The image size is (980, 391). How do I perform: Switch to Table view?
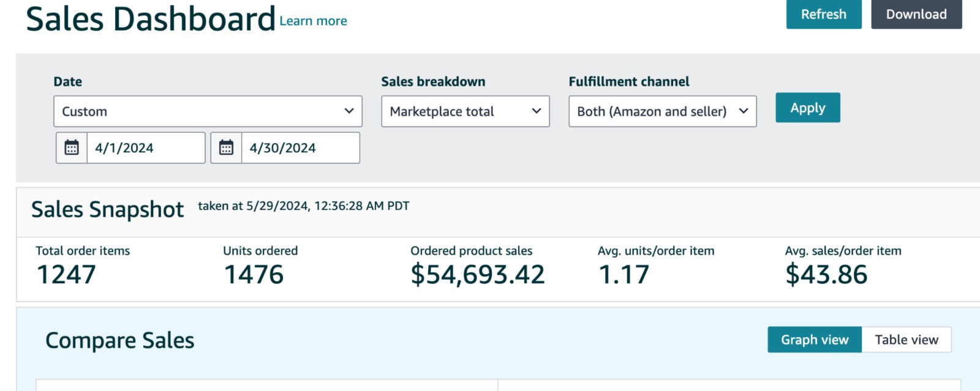[906, 340]
